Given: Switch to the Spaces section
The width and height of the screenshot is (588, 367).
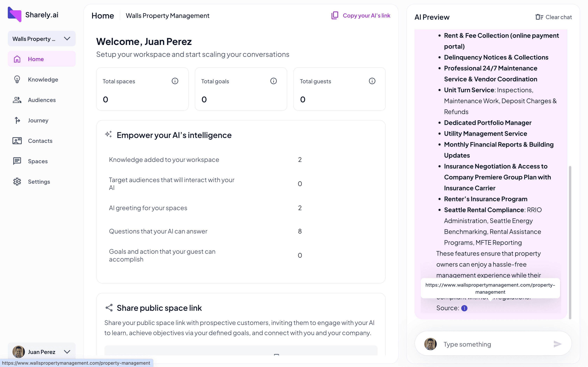Looking at the screenshot, I should point(38,161).
